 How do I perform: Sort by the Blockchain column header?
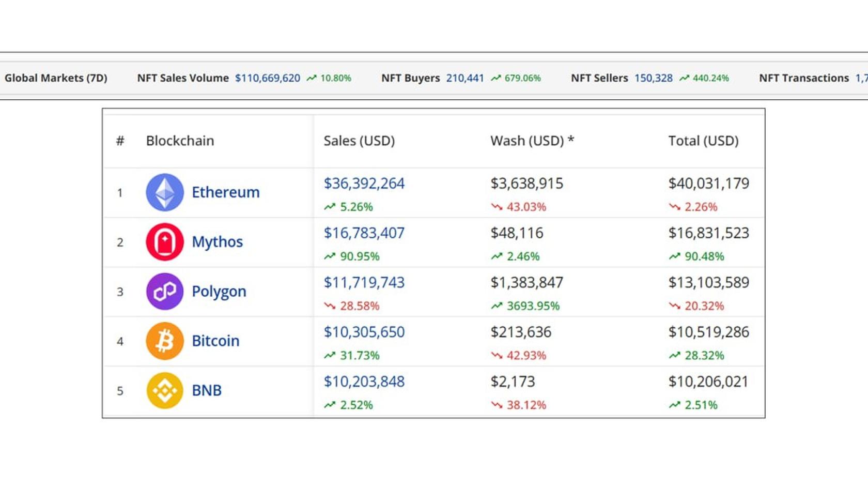(x=180, y=141)
